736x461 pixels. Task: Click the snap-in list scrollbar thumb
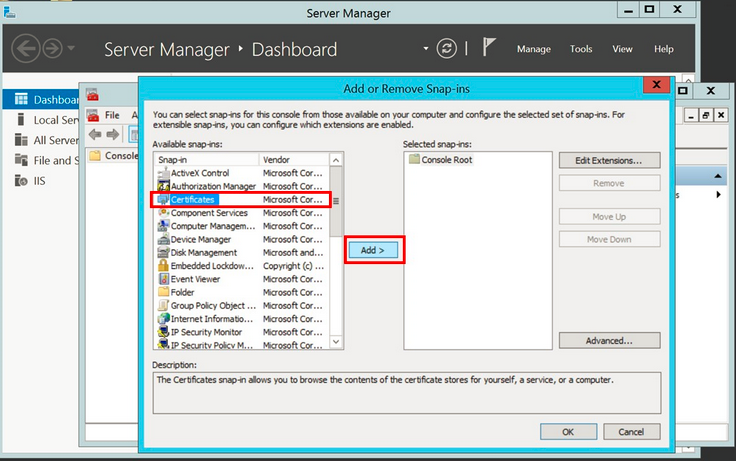point(336,201)
